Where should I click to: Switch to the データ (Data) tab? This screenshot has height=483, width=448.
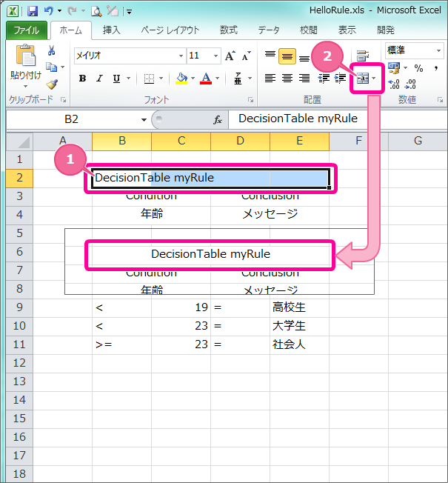click(x=269, y=30)
